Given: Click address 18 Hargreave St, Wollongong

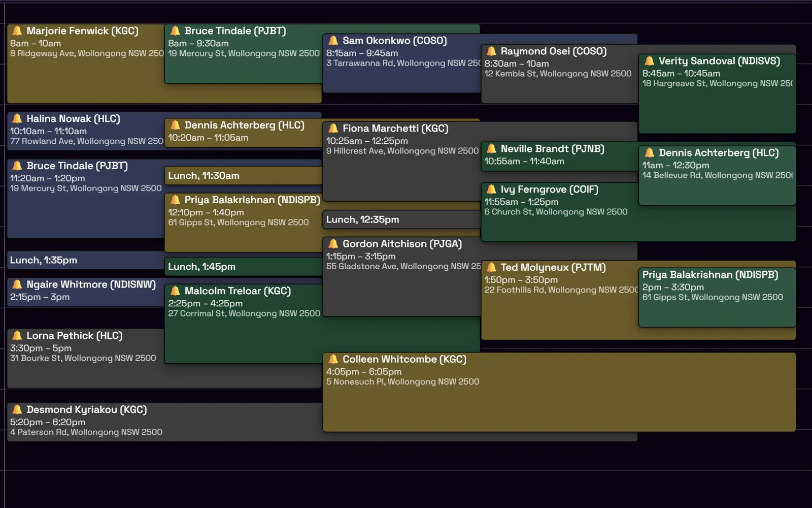Looking at the screenshot, I should [x=717, y=83].
